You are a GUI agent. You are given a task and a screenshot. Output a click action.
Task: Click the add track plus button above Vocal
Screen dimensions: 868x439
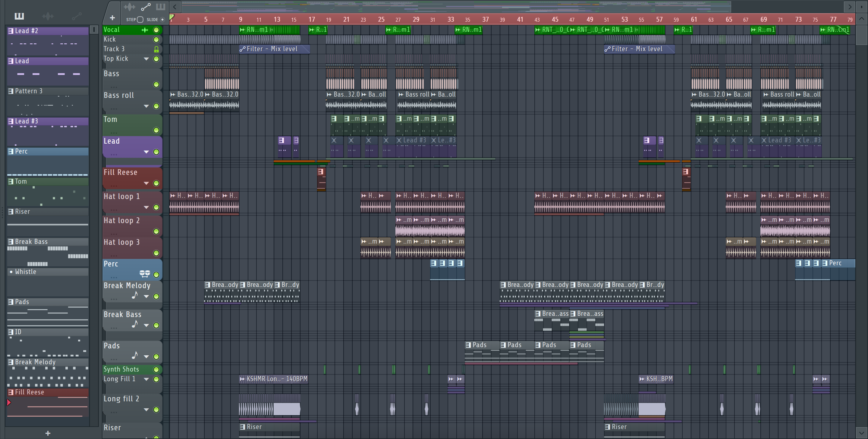[x=112, y=18]
